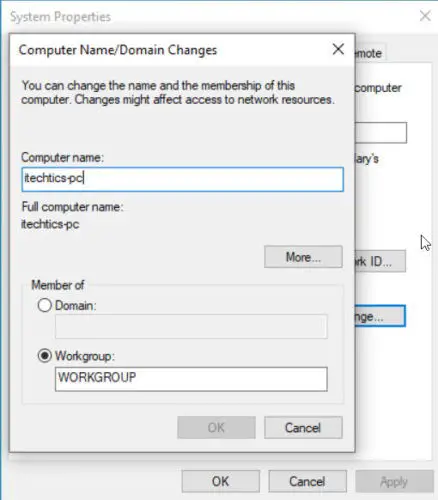Screen dimensions: 438x500
Task: Click the computer description field behind dialog
Action: pyautogui.click(x=381, y=133)
